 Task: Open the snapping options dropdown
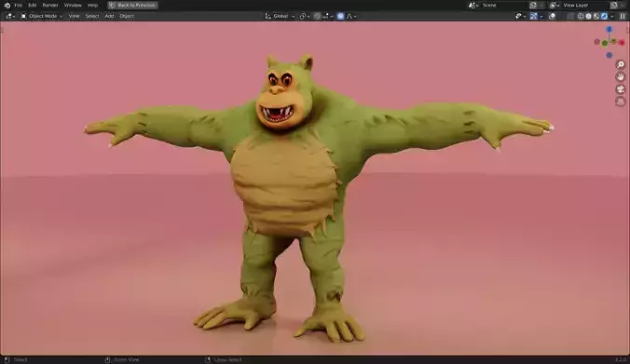tap(328, 16)
